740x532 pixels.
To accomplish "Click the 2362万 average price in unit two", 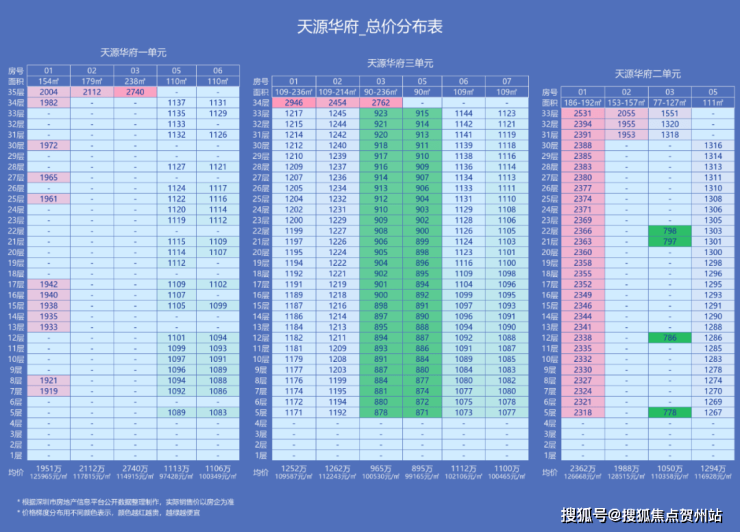I will tap(582, 468).
